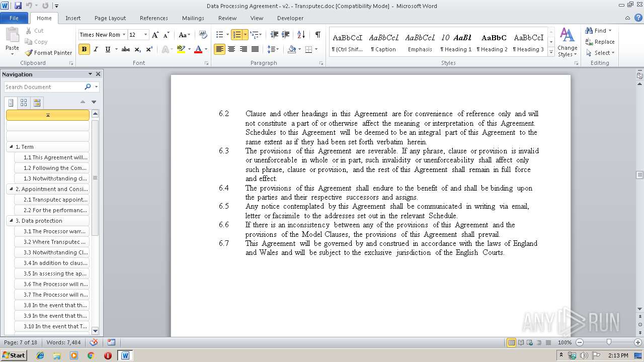Open Change Styles menu
This screenshot has width=644, height=362.
click(x=567, y=42)
